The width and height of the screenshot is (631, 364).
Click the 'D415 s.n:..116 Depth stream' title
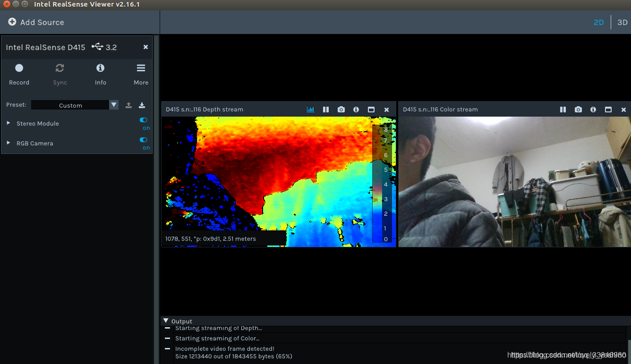click(205, 110)
